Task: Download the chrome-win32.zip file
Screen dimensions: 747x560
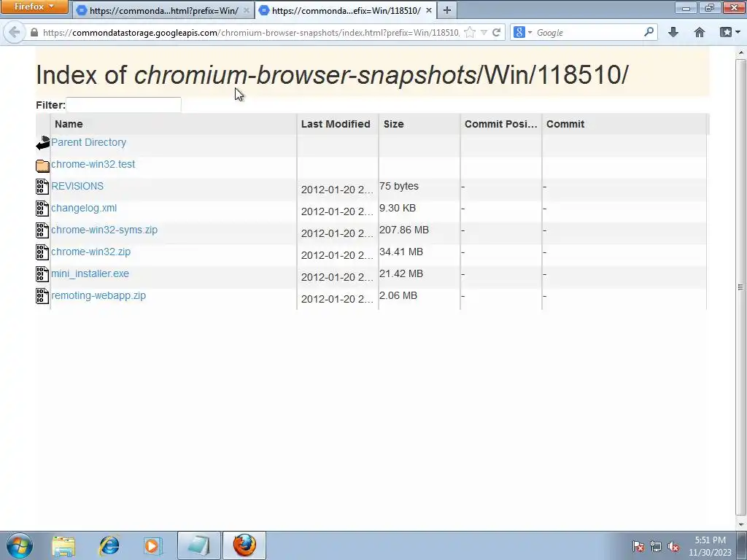Action: [x=90, y=252]
